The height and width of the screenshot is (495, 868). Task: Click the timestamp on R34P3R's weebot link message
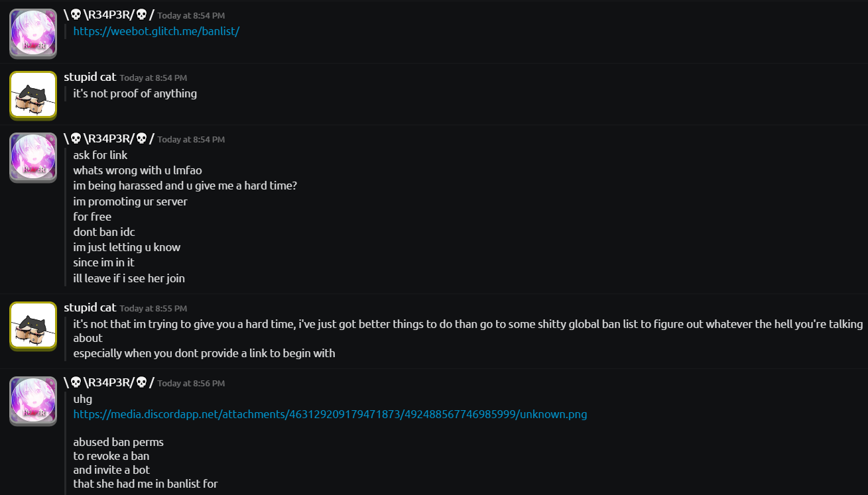click(x=191, y=16)
